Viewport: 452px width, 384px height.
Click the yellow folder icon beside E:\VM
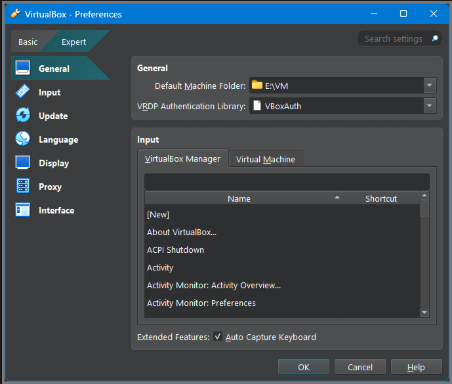[257, 85]
